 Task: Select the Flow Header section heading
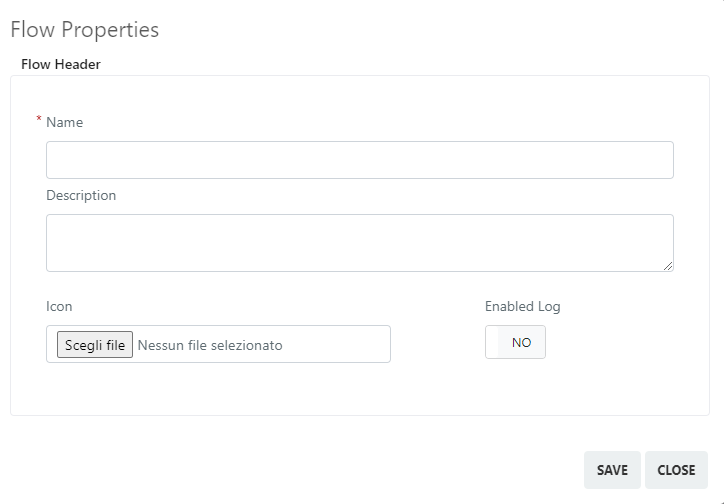pos(61,64)
